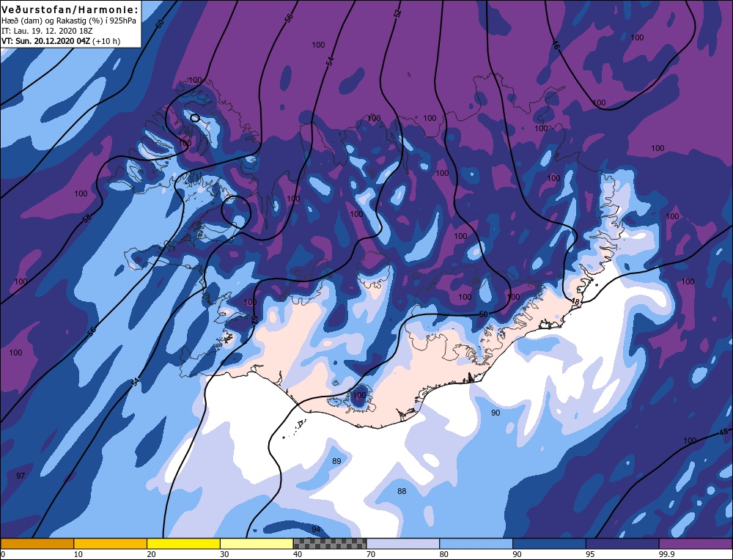Click the contour label '58'
The image size is (733, 560).
click(87, 218)
